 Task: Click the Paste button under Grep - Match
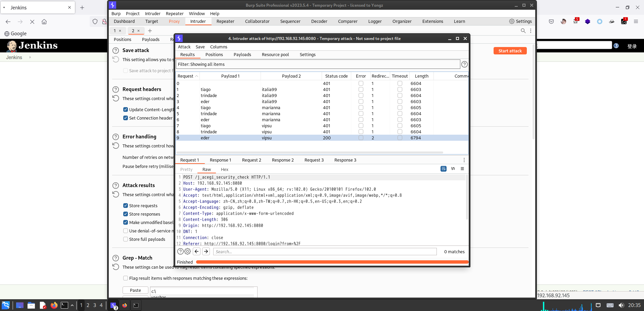pyautogui.click(x=135, y=290)
